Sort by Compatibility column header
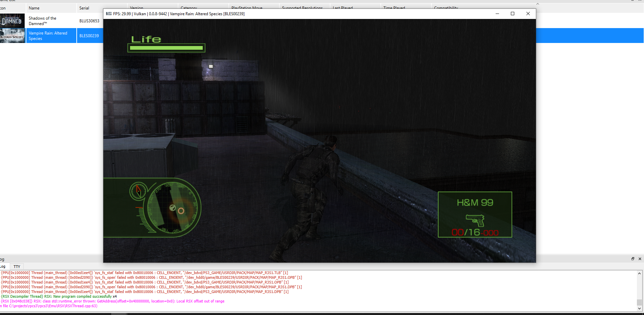This screenshot has width=644, height=315. point(446,8)
